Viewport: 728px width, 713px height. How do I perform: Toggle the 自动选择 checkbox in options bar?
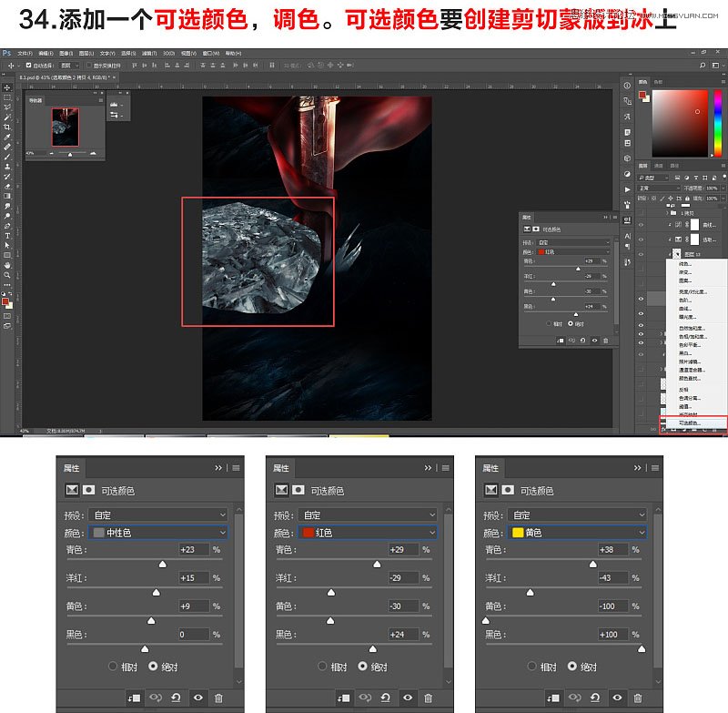tap(29, 66)
